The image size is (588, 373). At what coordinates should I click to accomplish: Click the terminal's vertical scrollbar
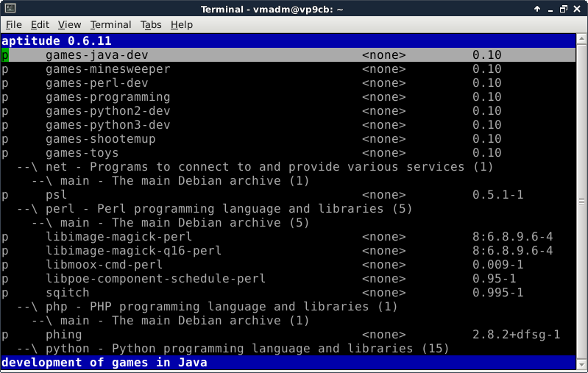(x=582, y=199)
